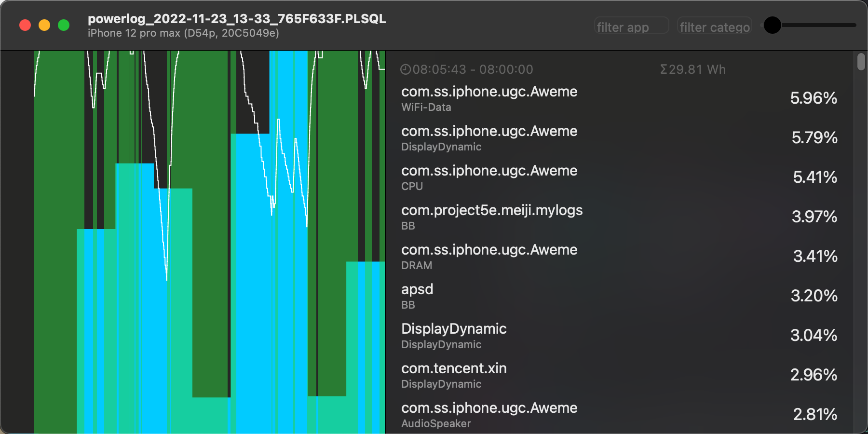
Task: Select the Aweme WiFi-Data row
Action: (619, 98)
